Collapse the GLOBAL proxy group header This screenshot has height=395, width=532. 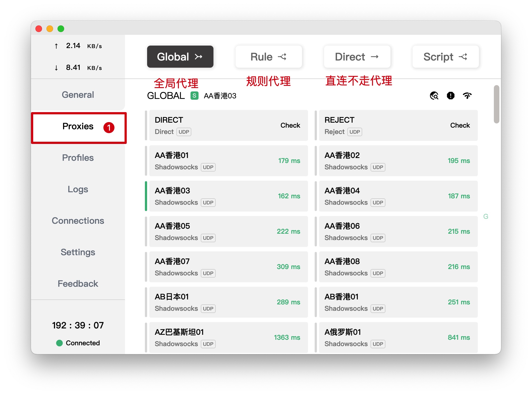(166, 96)
